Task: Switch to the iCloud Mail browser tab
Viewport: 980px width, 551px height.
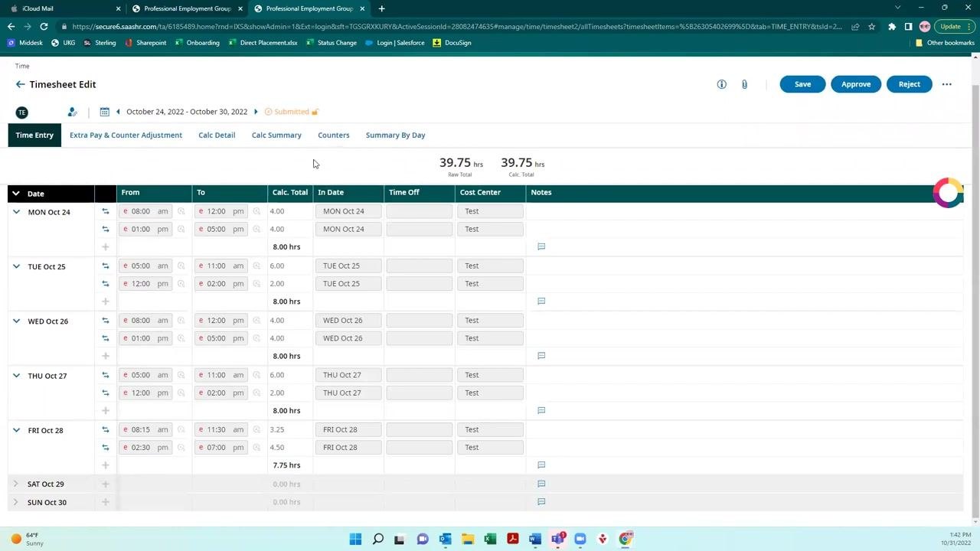Action: click(x=64, y=8)
